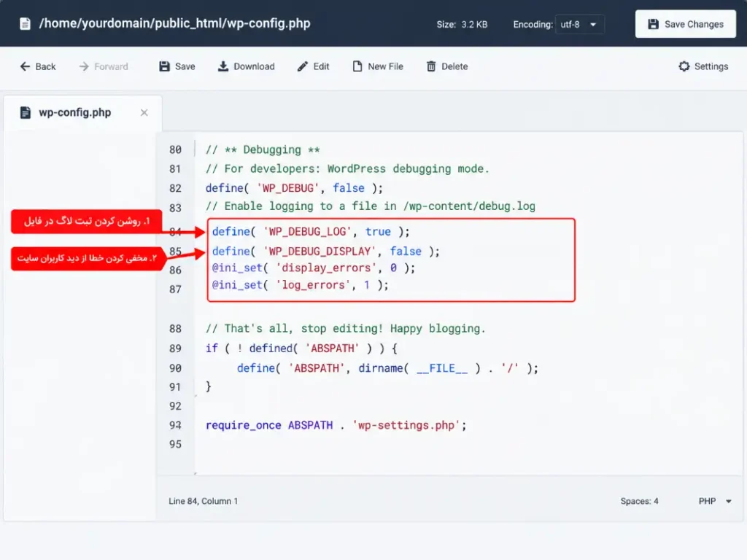747x560 pixels.
Task: Click line number 82 in gutter
Action: coord(175,188)
